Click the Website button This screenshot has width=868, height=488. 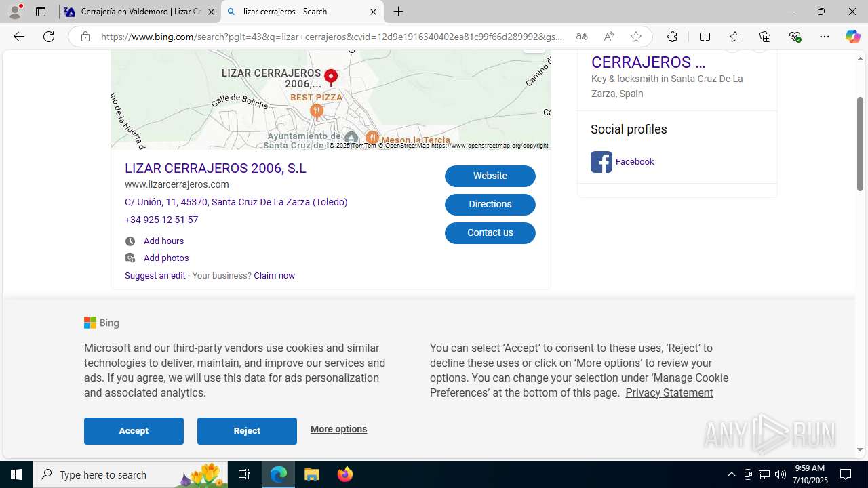tap(490, 176)
